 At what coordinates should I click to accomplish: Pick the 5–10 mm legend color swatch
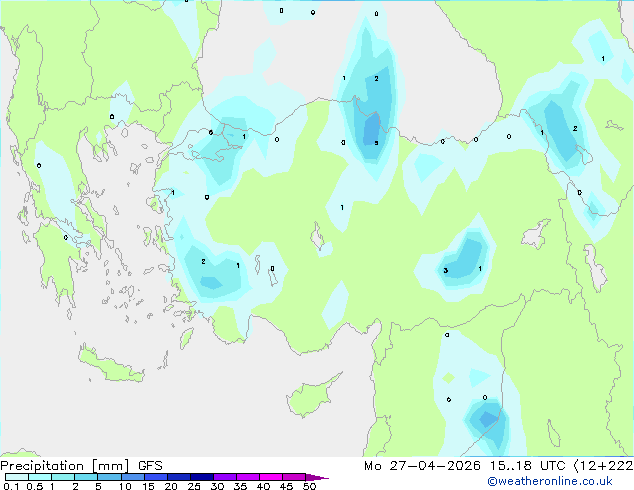tap(109, 477)
